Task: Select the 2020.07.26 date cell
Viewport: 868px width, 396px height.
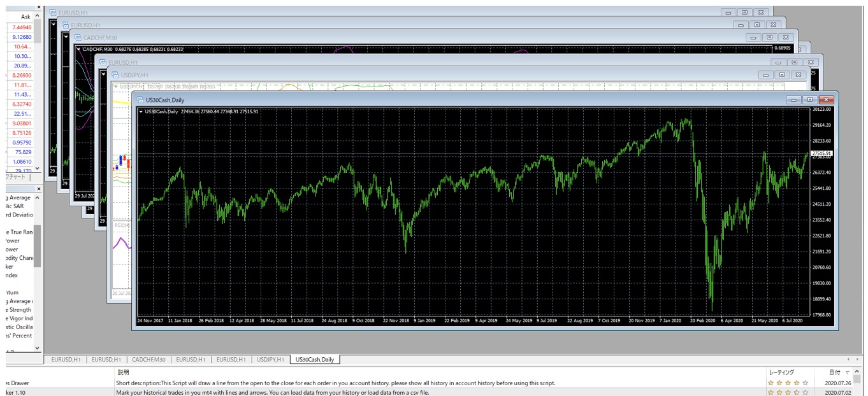Action: pyautogui.click(x=837, y=383)
